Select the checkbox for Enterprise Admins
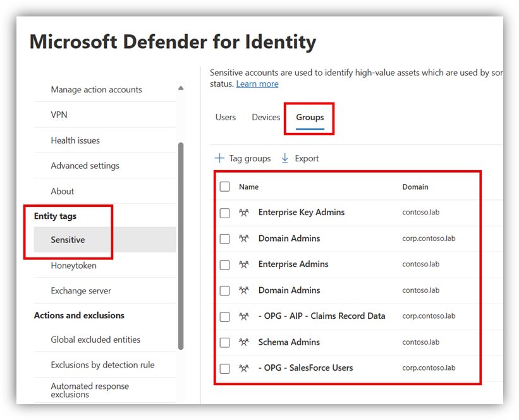This screenshot has height=420, width=519. click(225, 264)
